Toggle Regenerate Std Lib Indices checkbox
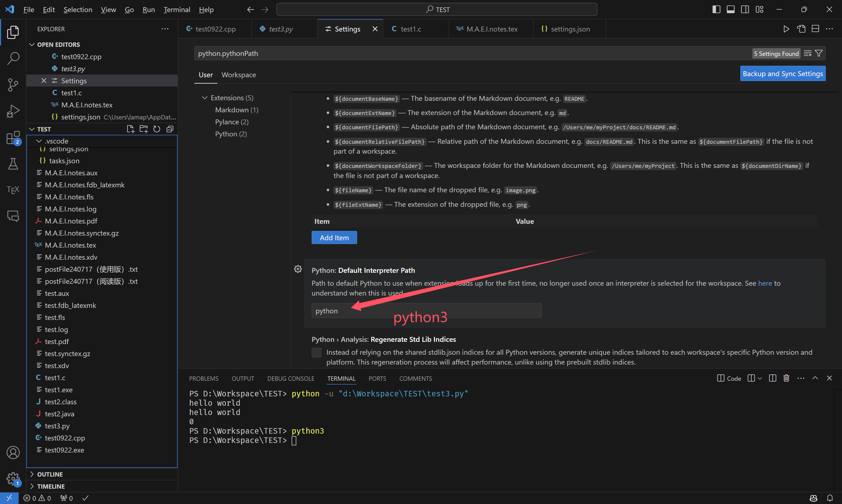842x504 pixels. coord(316,353)
